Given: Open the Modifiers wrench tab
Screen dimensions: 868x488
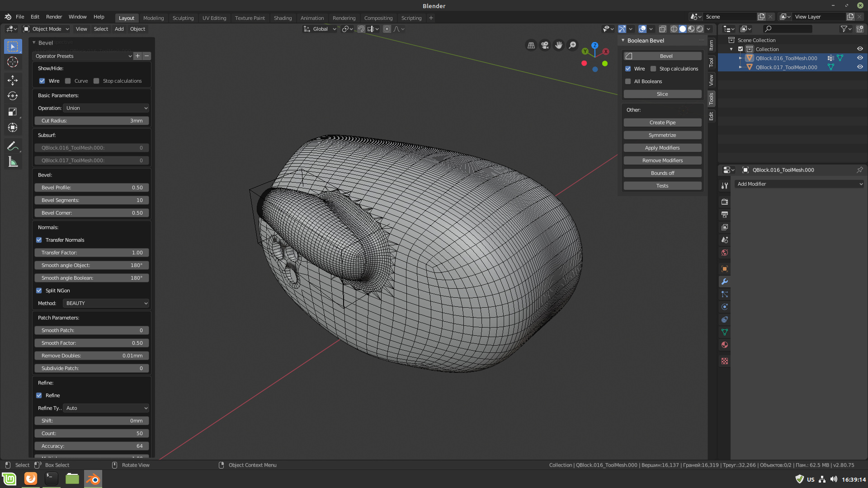Looking at the screenshot, I should [725, 282].
